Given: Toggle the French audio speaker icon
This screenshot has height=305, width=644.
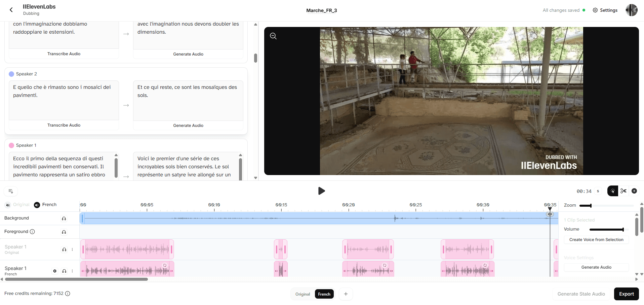Looking at the screenshot, I should [37, 205].
